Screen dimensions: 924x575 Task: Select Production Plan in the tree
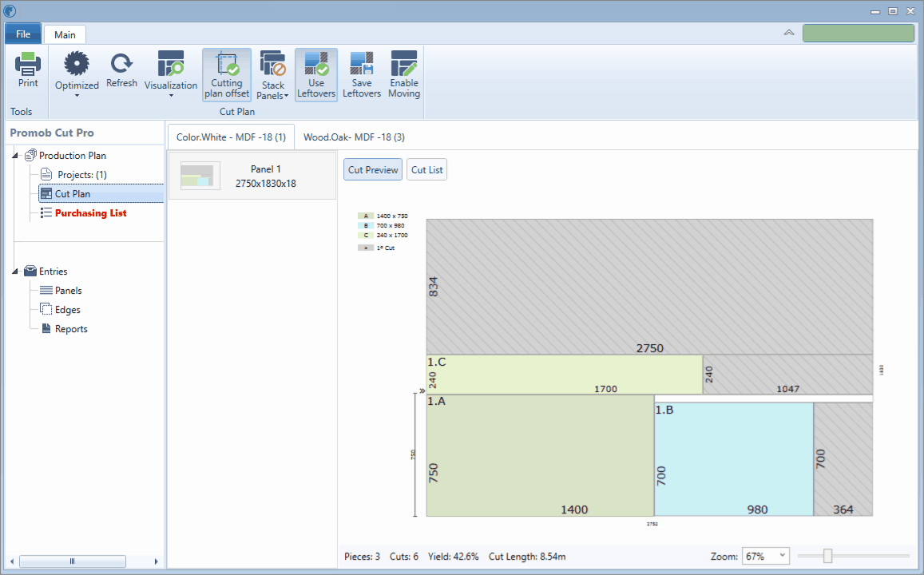[73, 156]
